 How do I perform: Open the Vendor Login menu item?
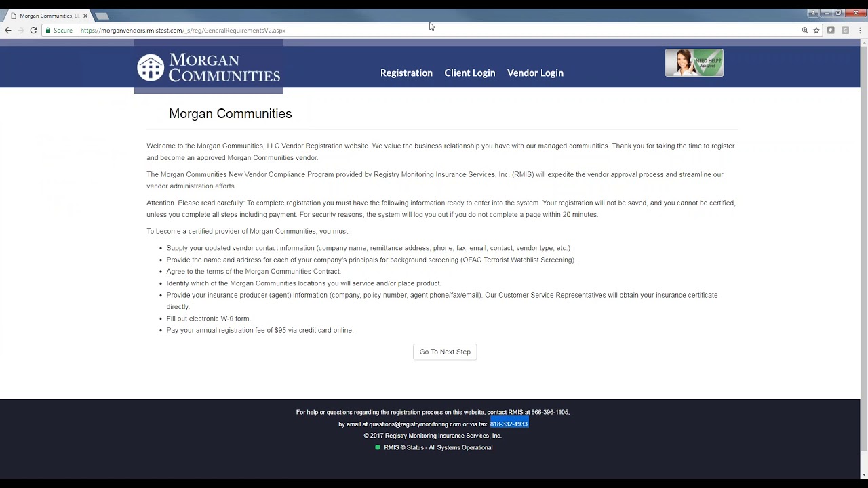[535, 73]
